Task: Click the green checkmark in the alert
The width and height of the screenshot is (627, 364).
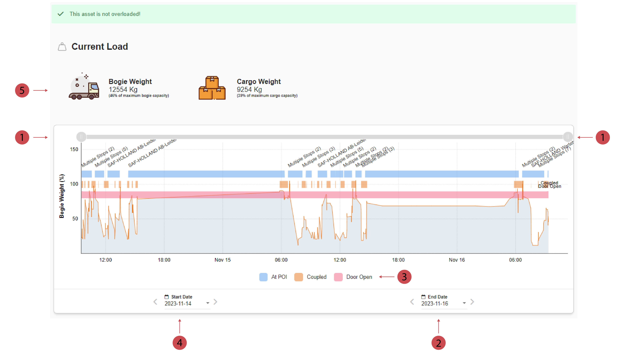Action: 61,14
